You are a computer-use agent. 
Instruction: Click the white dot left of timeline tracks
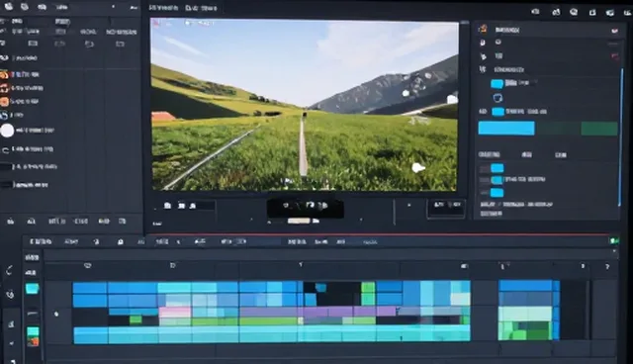point(56,314)
